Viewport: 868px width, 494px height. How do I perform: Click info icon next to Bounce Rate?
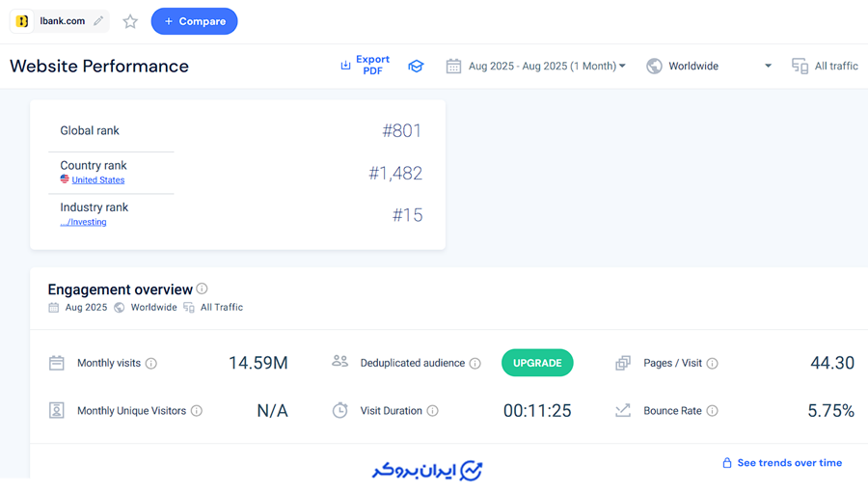pos(712,411)
